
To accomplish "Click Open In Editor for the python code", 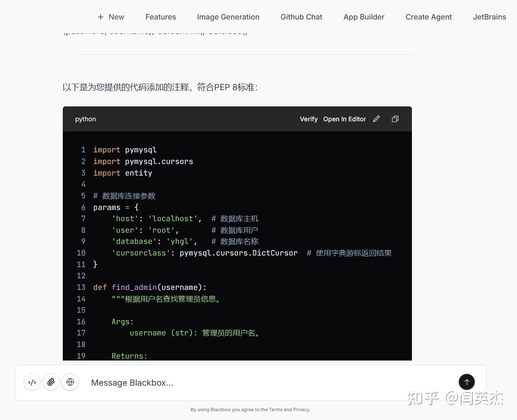I will point(345,119).
